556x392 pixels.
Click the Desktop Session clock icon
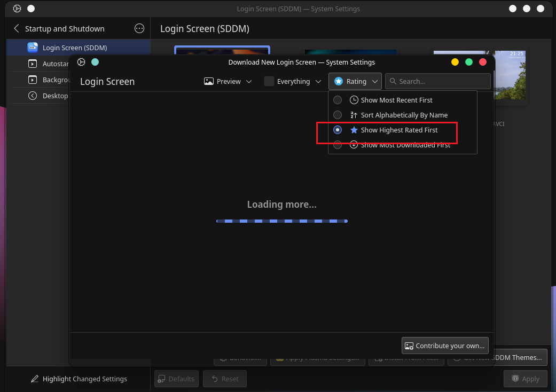coord(32,96)
